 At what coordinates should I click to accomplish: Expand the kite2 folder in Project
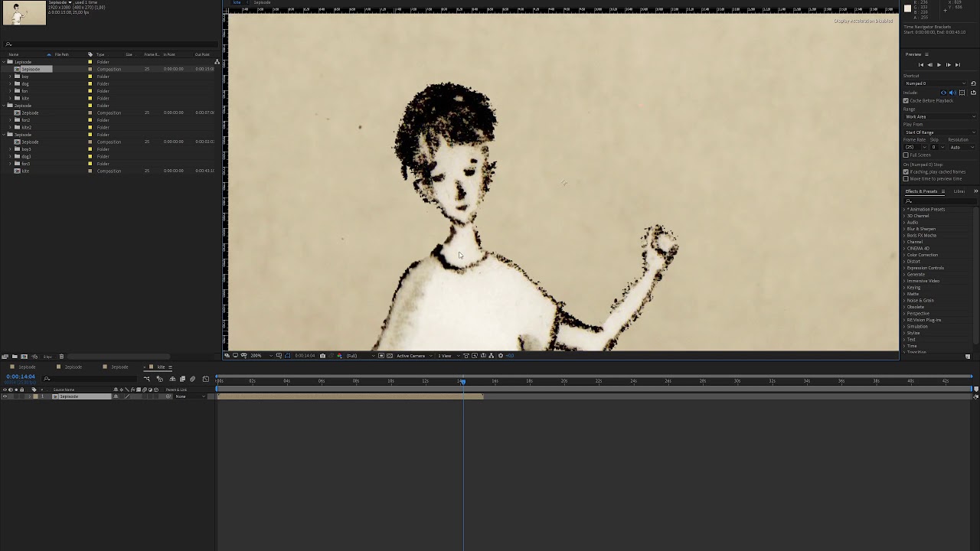pos(10,127)
